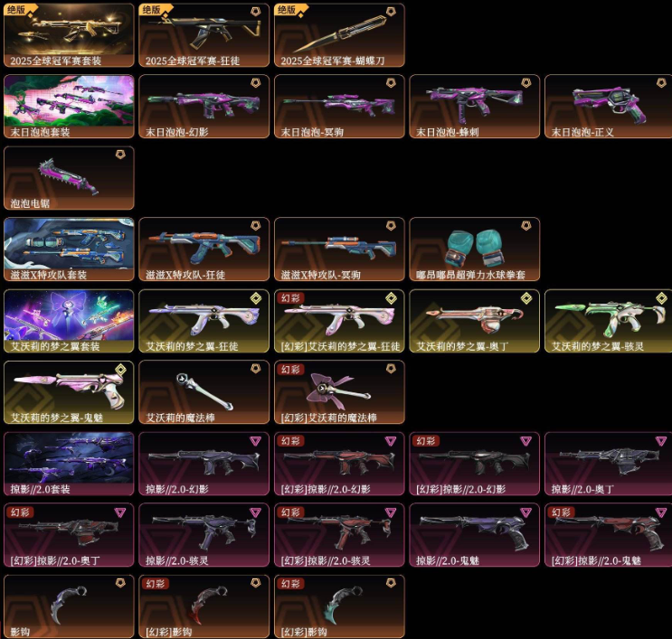The height and width of the screenshot is (639, 672).
Task: Click the pink triangle icon on 掠影//2.0-幻影
Action: (255, 441)
